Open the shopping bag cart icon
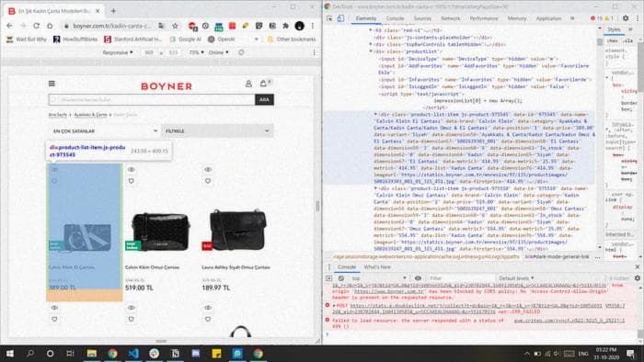This screenshot has width=644, height=362. pyautogui.click(x=263, y=84)
